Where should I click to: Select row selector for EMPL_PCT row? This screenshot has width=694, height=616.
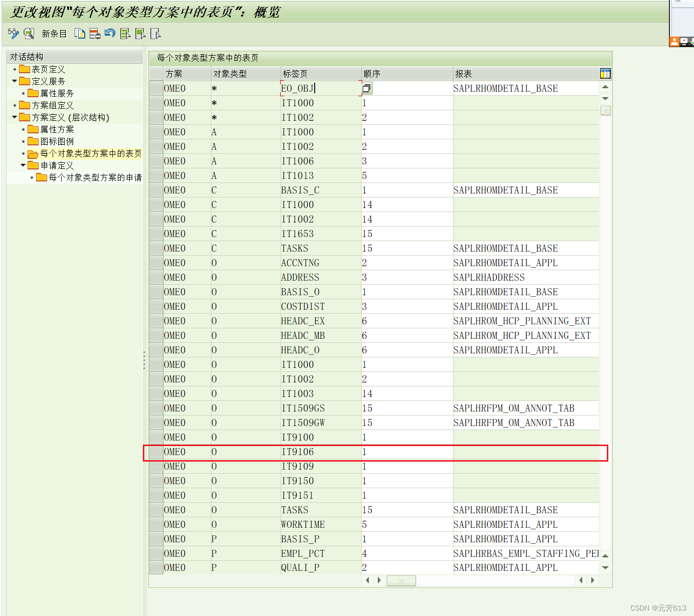(156, 553)
